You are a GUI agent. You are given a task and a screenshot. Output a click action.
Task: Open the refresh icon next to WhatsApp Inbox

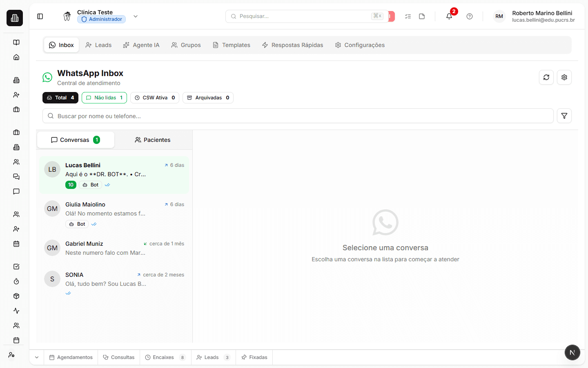click(546, 77)
